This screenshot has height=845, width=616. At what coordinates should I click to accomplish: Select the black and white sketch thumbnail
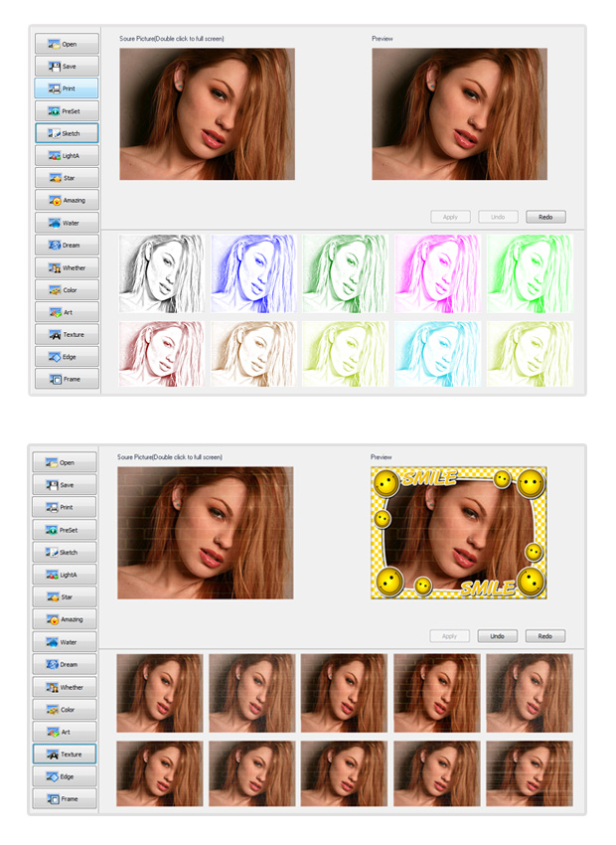tap(161, 274)
